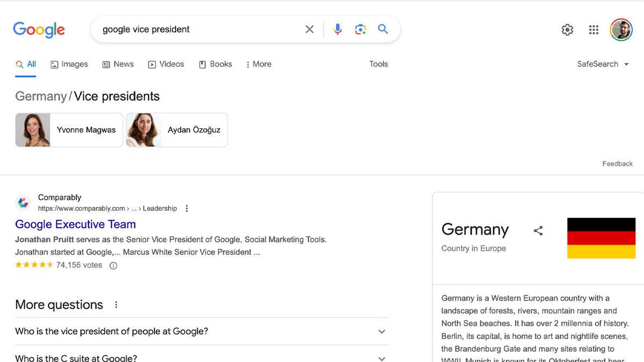Open the Google apps grid launcher
This screenshot has height=362, width=644.
coord(593,29)
